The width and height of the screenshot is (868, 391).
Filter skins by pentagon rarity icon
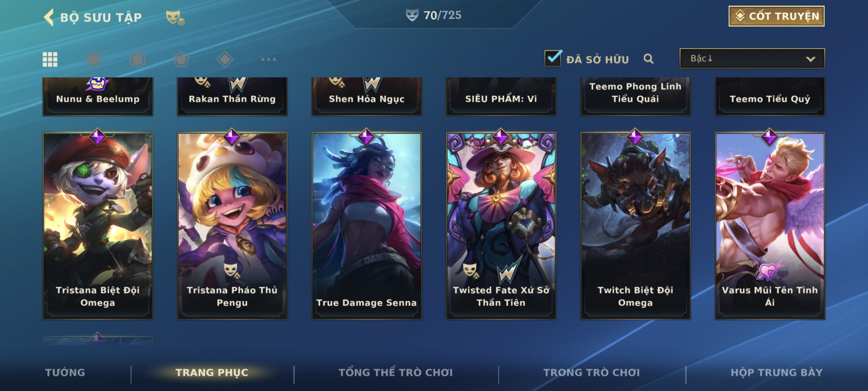click(181, 59)
